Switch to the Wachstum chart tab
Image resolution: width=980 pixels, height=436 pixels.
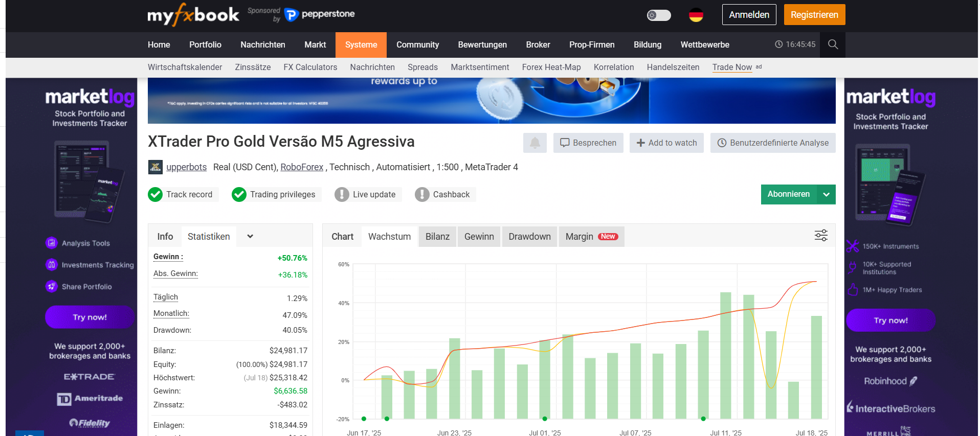(x=389, y=237)
